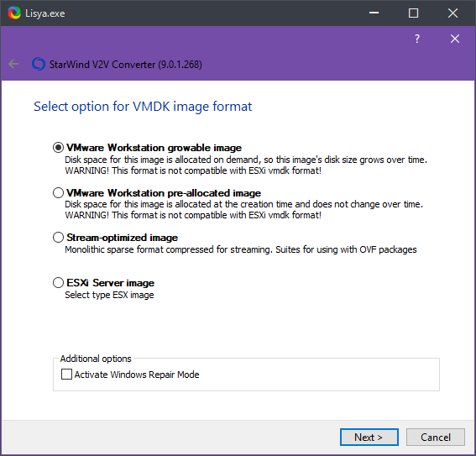
Task: Click the Activate Windows Repair Mode label
Action: tap(137, 375)
